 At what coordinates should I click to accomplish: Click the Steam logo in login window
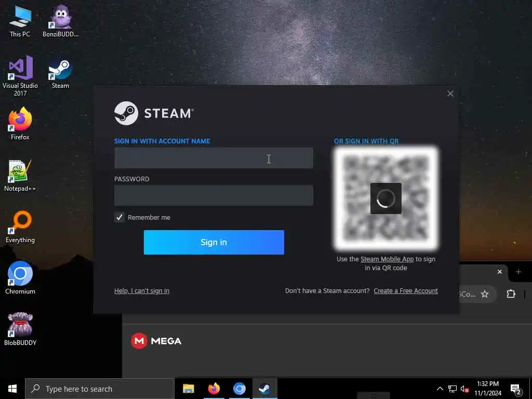tap(154, 113)
